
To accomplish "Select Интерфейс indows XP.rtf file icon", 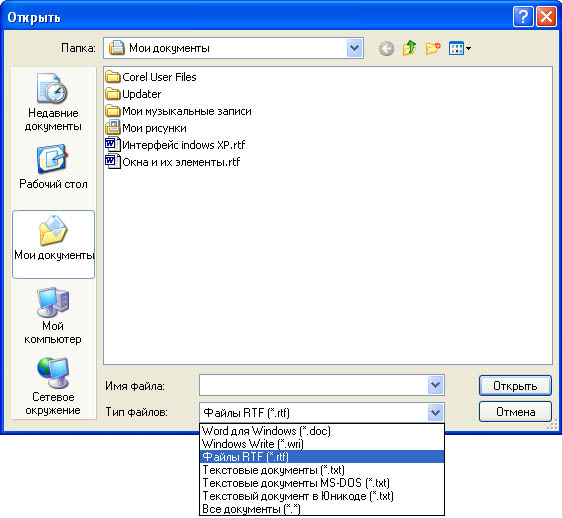I will pos(113,144).
